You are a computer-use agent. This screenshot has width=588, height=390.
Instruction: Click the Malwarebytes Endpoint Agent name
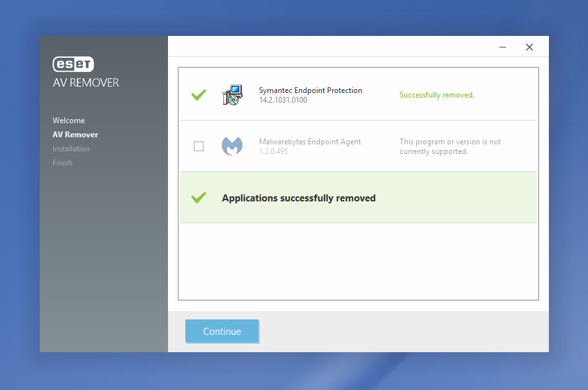(x=310, y=142)
